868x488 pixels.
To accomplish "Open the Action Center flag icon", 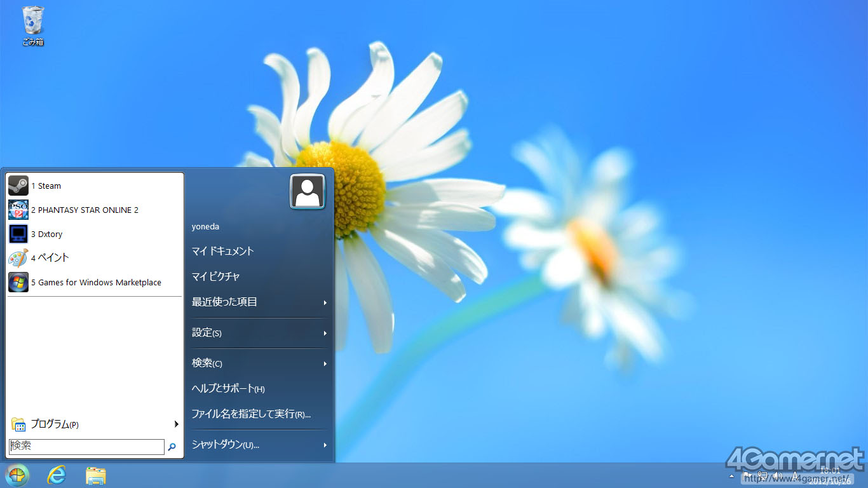I will 747,475.
